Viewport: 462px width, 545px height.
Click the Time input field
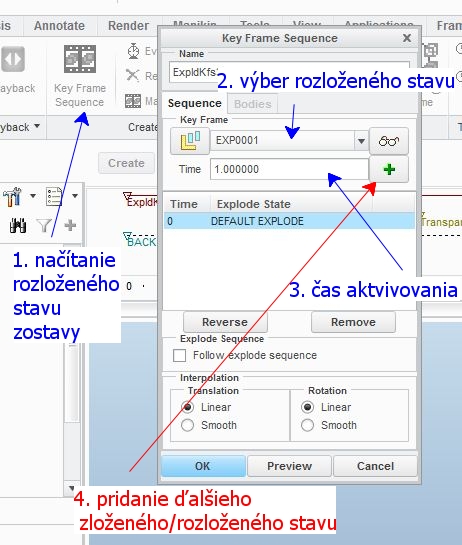289,169
